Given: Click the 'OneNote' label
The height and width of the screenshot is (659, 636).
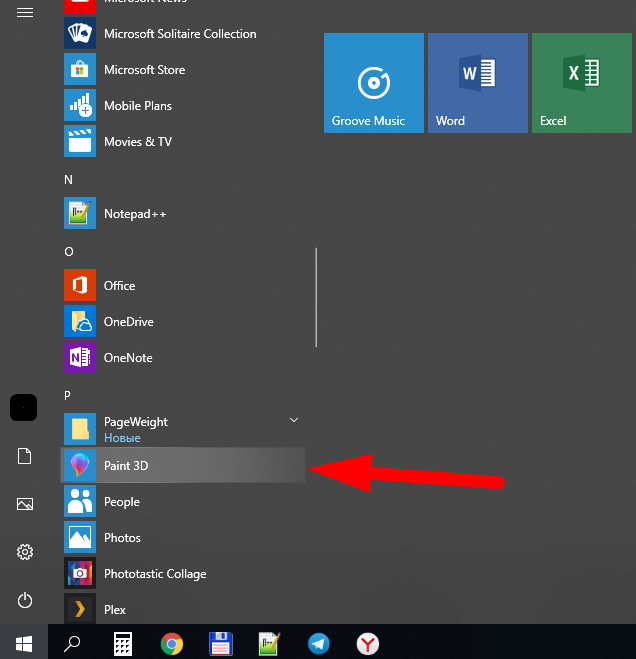Looking at the screenshot, I should pos(128,358).
